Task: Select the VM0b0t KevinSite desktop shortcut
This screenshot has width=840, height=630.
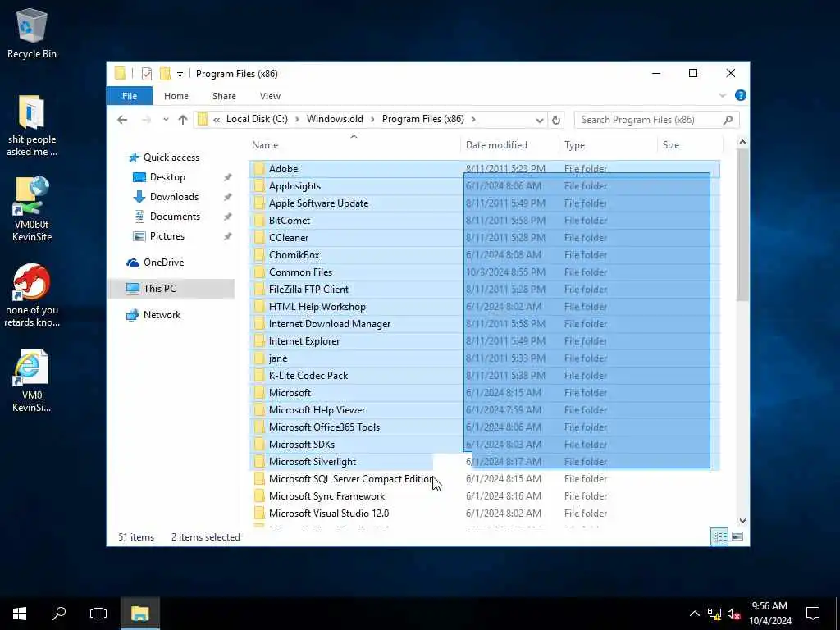Action: tap(32, 209)
